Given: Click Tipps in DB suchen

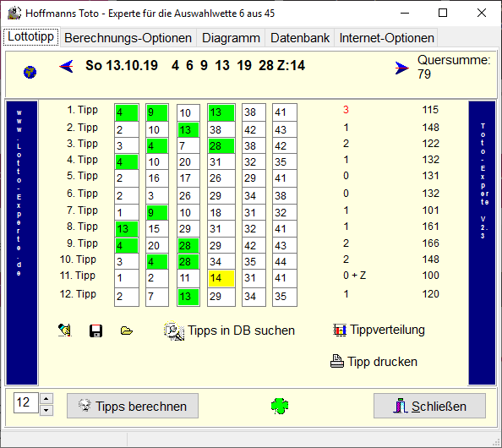Looking at the screenshot, I should click(x=229, y=331).
